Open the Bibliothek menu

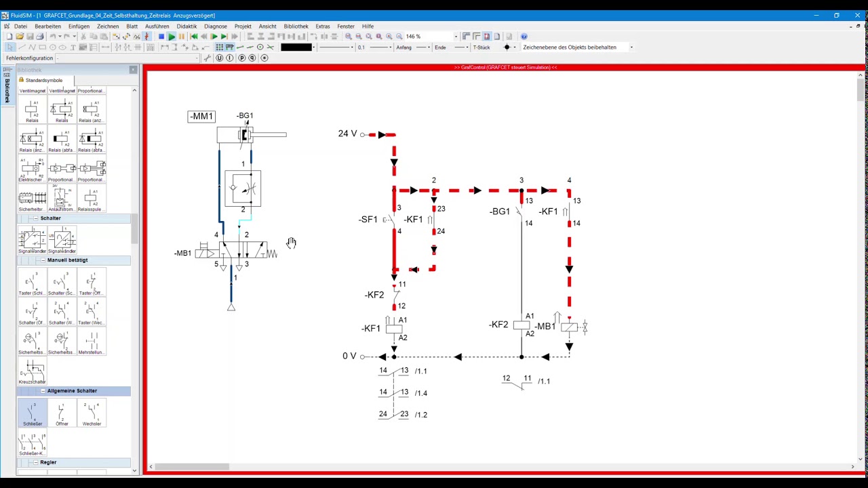(296, 26)
